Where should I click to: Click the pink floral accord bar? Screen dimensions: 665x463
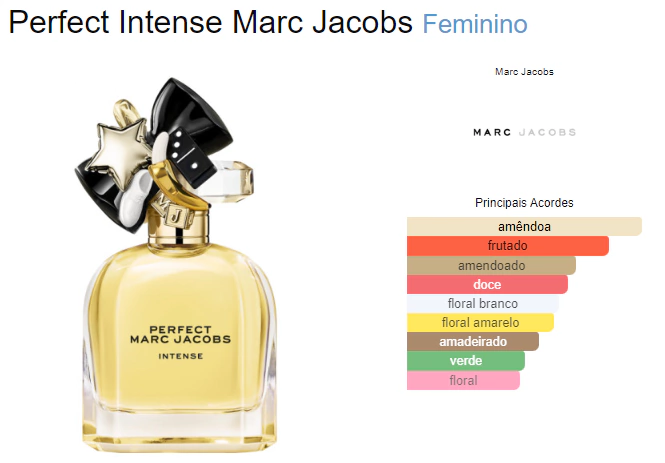[463, 380]
